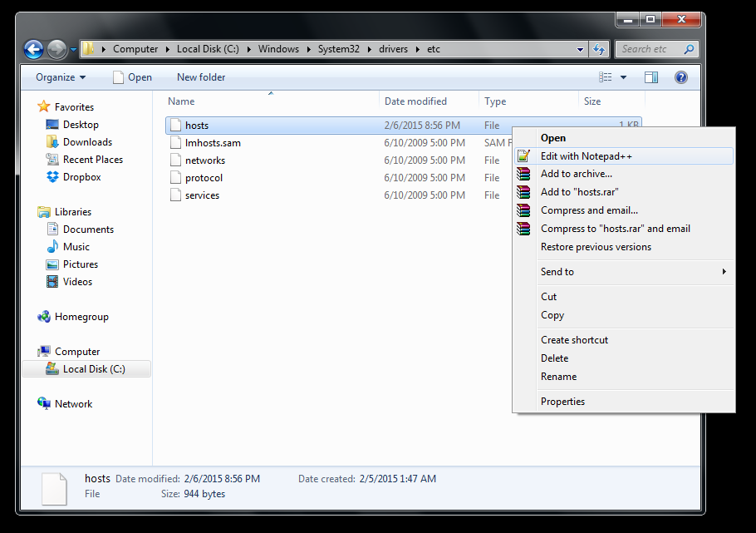The width and height of the screenshot is (756, 533).
Task: Open the Pictures library
Action: tap(80, 264)
